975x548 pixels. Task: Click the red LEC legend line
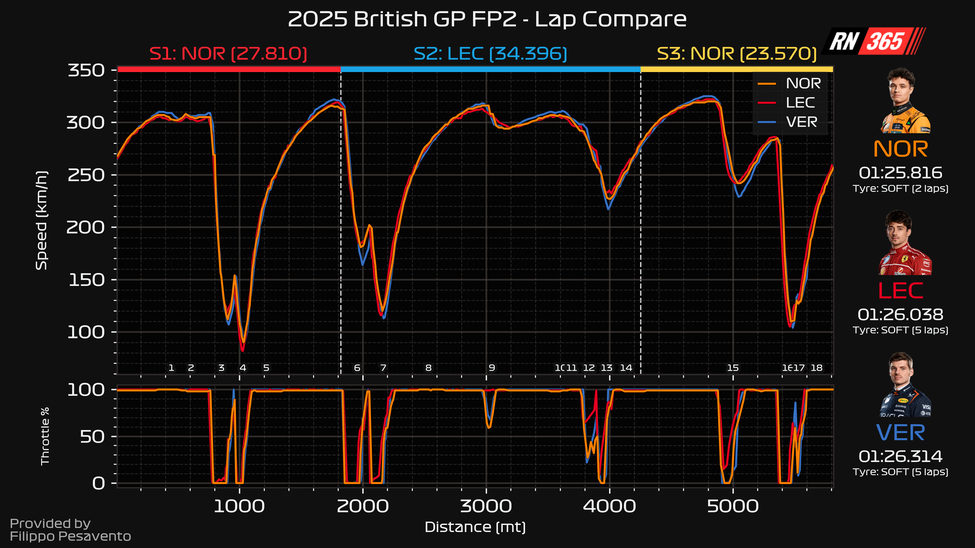768,104
